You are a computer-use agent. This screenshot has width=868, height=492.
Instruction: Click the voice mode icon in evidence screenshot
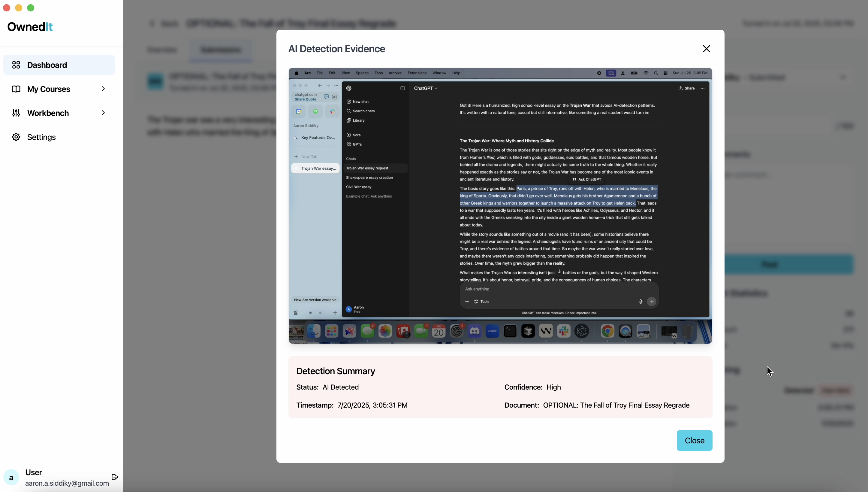click(x=652, y=302)
